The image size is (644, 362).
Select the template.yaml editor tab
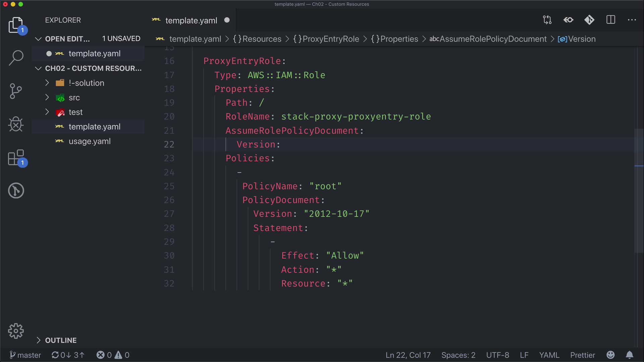tap(191, 20)
